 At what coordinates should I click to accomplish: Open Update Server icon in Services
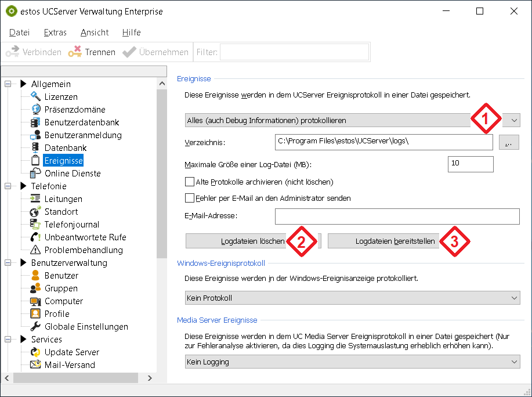click(x=35, y=352)
